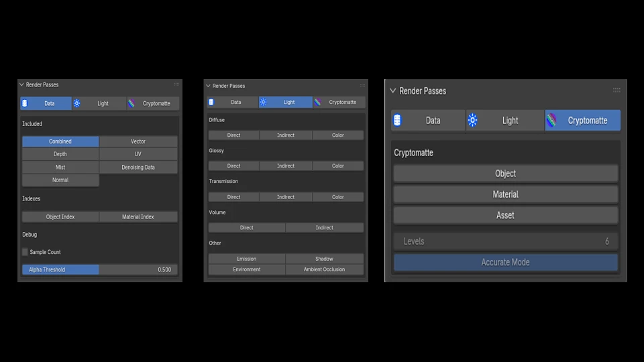This screenshot has width=644, height=362.
Task: Enable the UV pass
Action: pos(138,154)
